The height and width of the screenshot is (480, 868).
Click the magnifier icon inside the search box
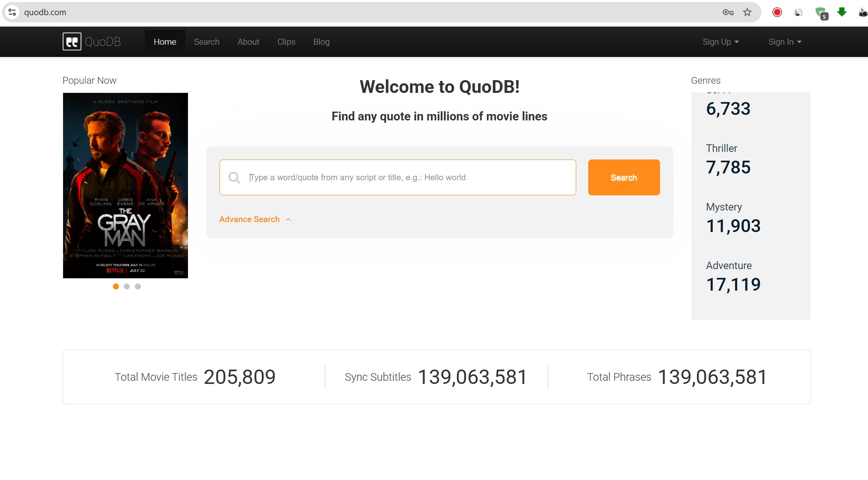tap(234, 177)
